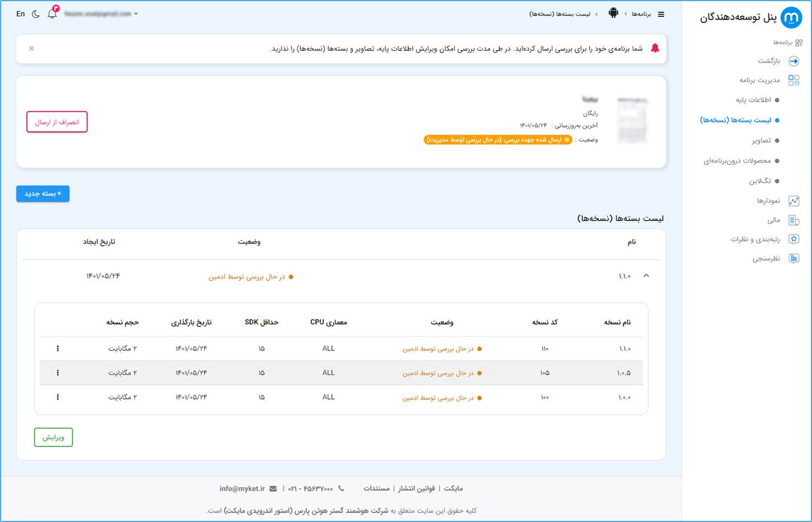The width and height of the screenshot is (812, 522).
Task: Click the مالی finance icon
Action: 794,220
